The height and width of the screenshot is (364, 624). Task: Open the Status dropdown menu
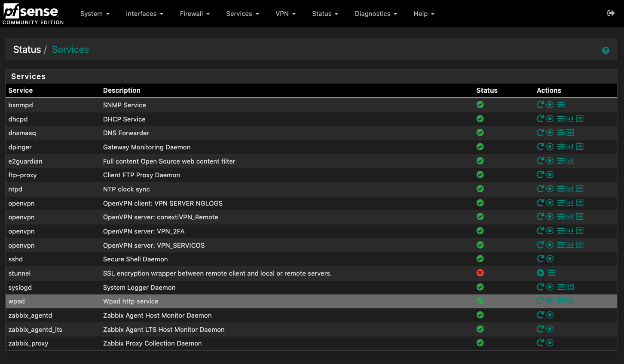tap(325, 14)
